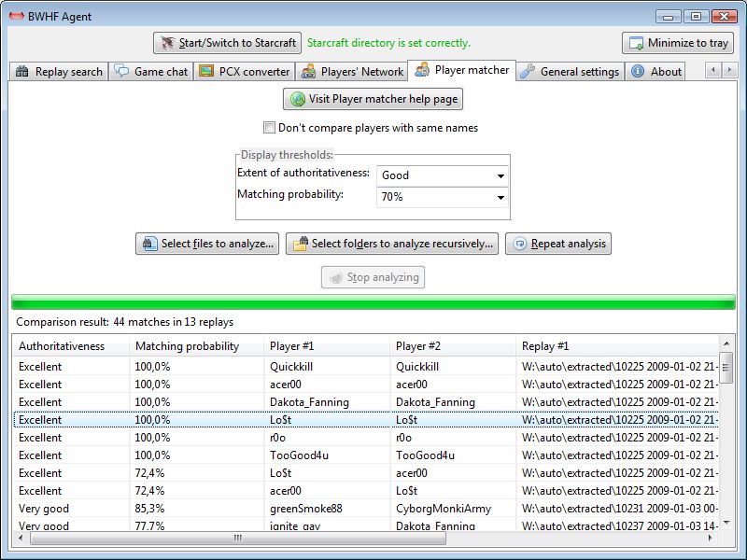Sort by Player #2 column header
747x560 pixels.
[453, 346]
